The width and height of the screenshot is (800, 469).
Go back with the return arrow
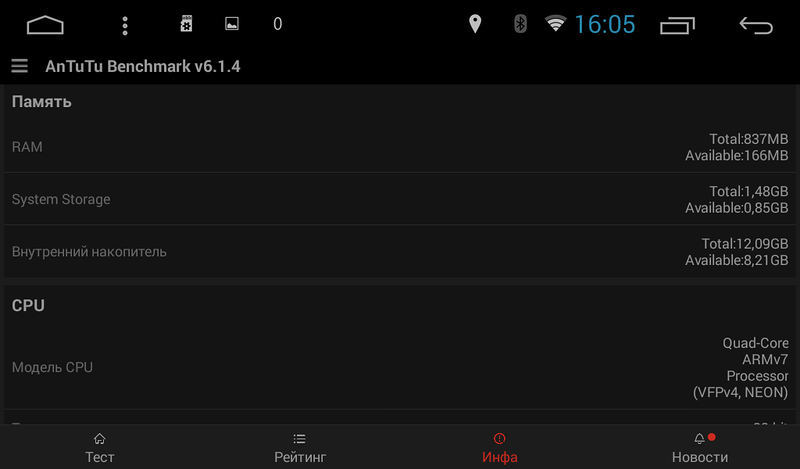click(x=756, y=25)
